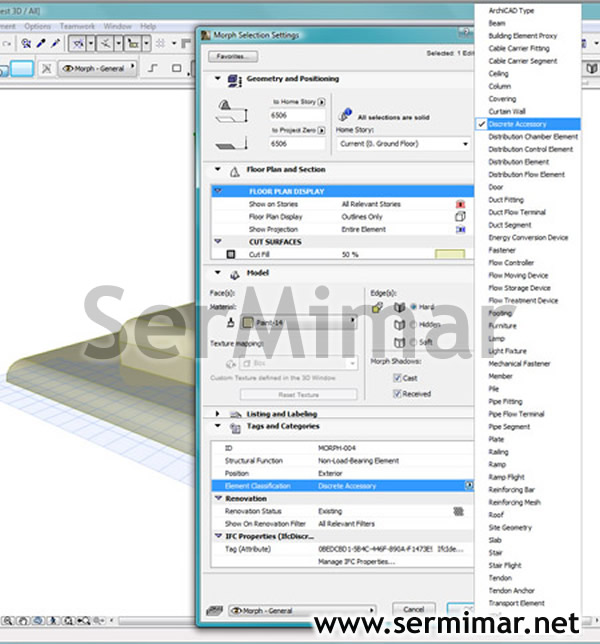Click the Cancel button
Screen dimensions: 600x644
point(414,610)
